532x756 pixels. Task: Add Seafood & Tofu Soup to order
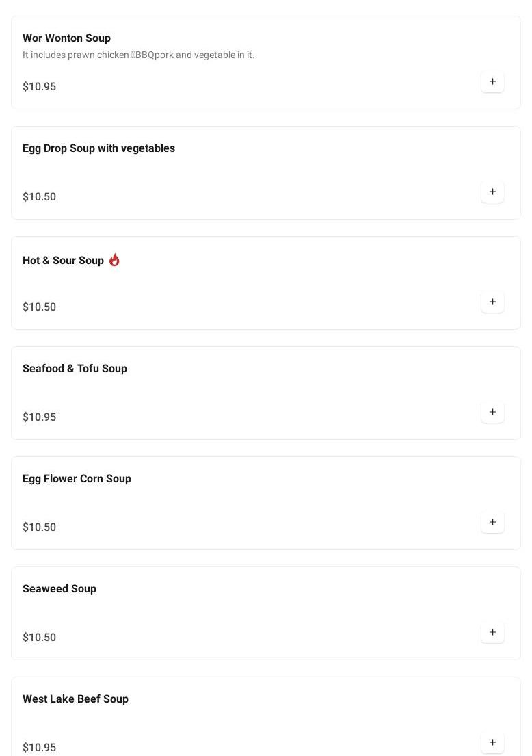[492, 413]
